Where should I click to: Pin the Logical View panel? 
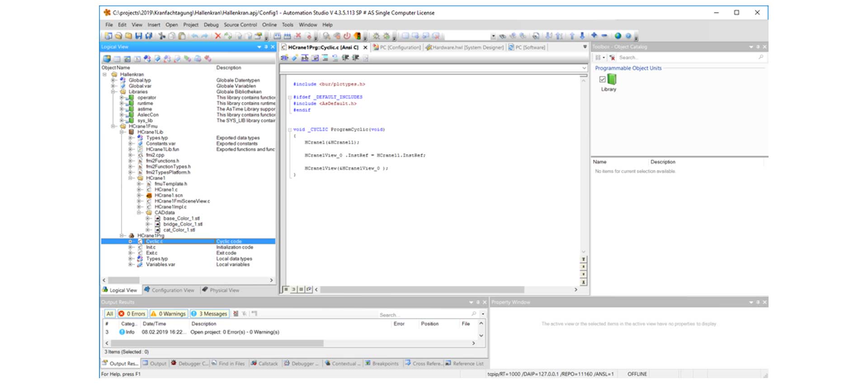pyautogui.click(x=266, y=47)
